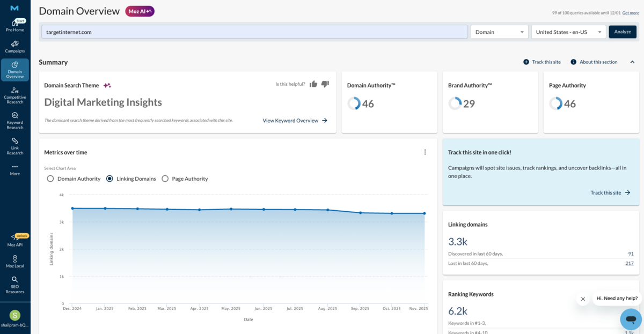This screenshot has width=644, height=334.
Task: Open Competitive Research in the sidebar
Action: (x=15, y=95)
